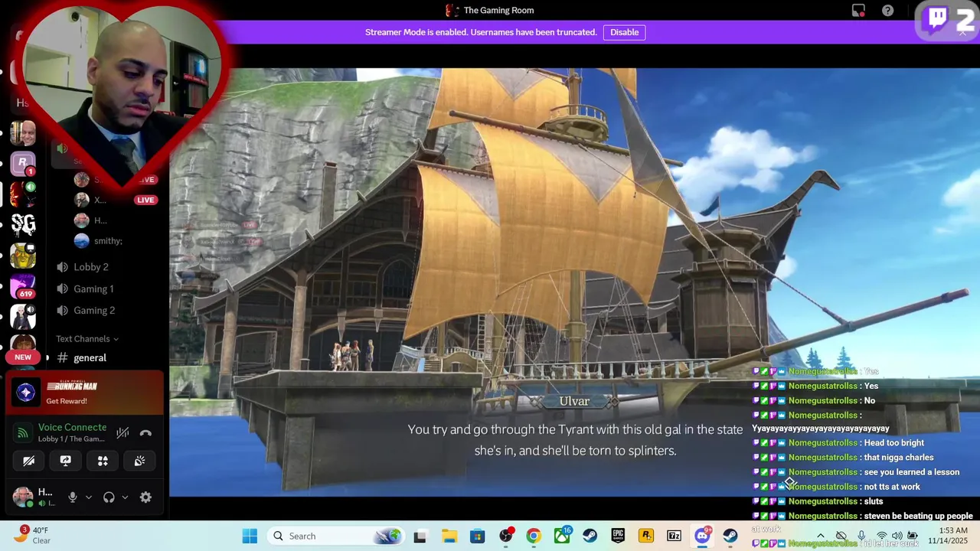Open the Xbox app with 16 badge
The width and height of the screenshot is (980, 551).
point(562,536)
